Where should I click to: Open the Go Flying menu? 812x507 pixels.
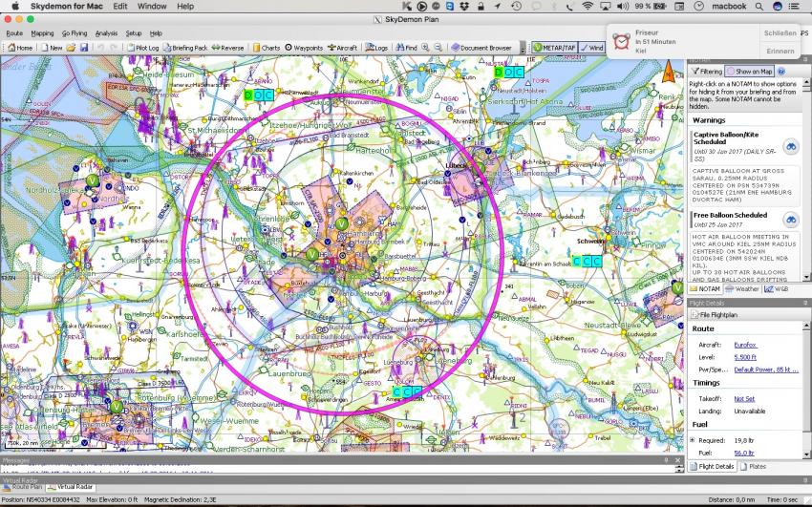click(75, 33)
